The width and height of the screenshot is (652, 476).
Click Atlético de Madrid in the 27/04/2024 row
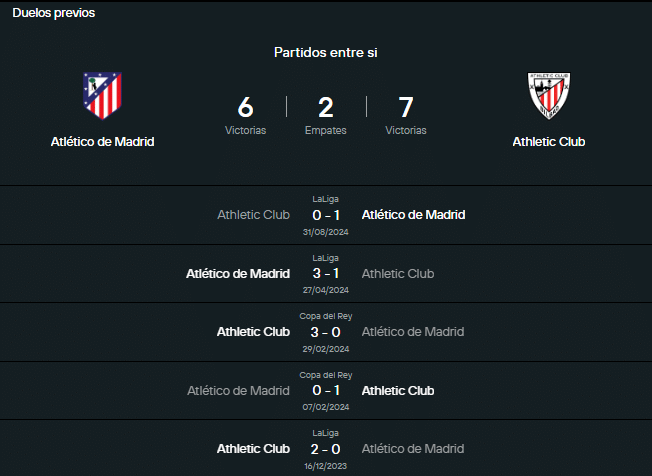point(238,273)
